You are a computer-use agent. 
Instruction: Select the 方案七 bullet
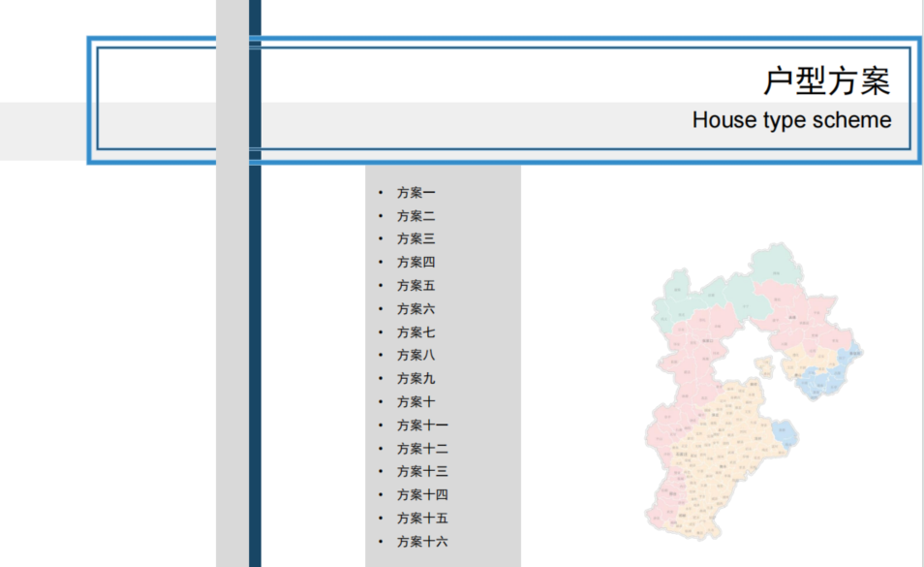(416, 332)
